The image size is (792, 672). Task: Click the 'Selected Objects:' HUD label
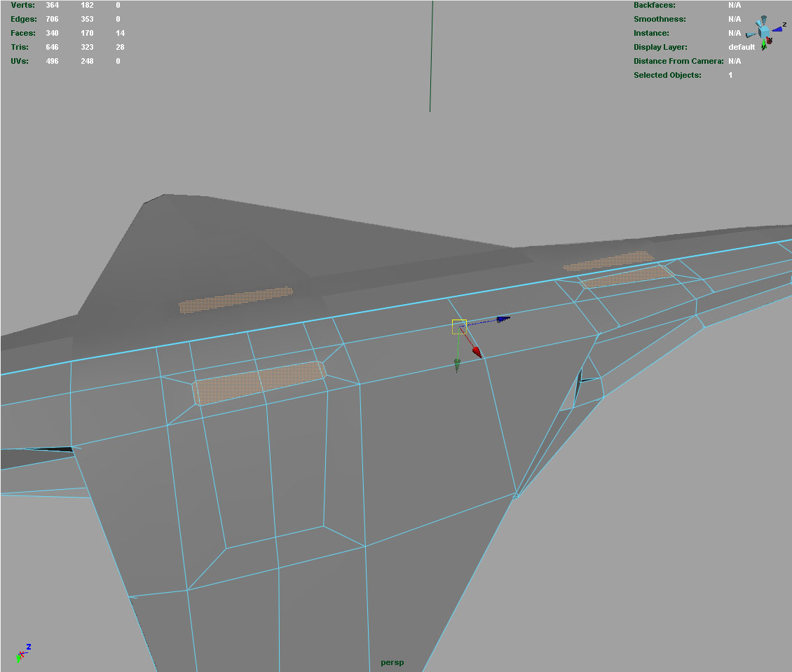tap(668, 76)
